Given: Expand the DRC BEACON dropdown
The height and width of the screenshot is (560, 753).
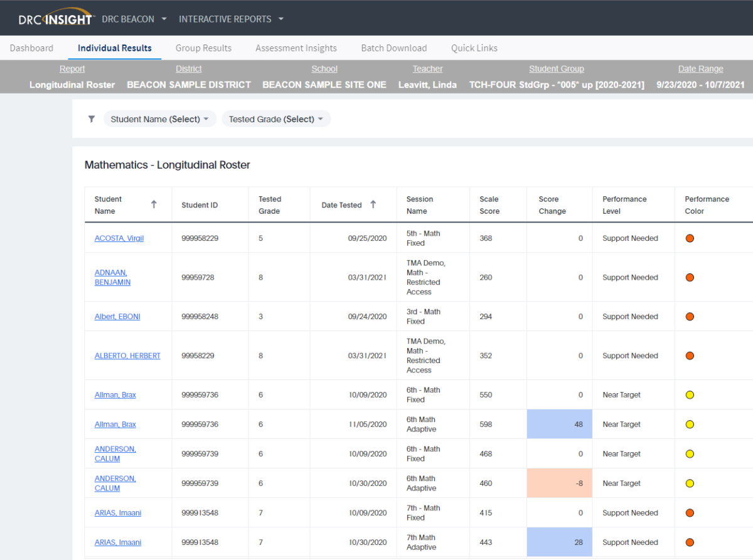Looking at the screenshot, I should [x=134, y=18].
